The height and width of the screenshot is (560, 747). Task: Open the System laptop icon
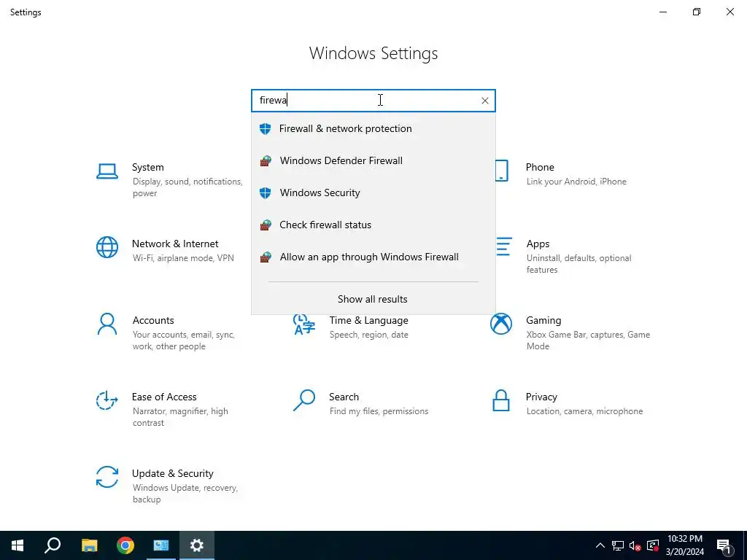coord(107,171)
